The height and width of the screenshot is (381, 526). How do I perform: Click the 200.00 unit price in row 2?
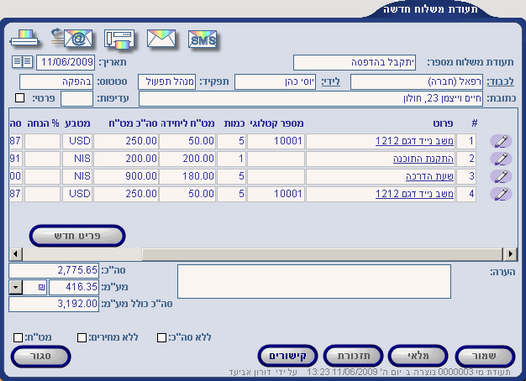pos(187,159)
